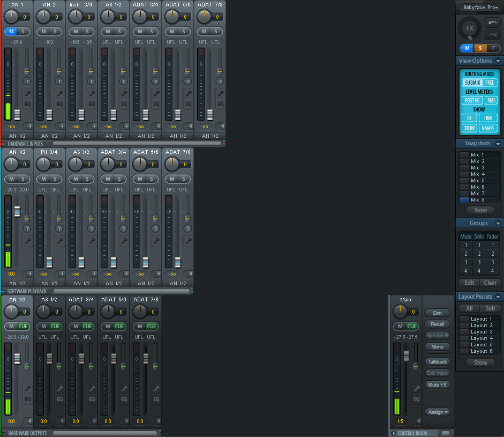
Task: Activate the Talkback button
Action: tap(438, 362)
